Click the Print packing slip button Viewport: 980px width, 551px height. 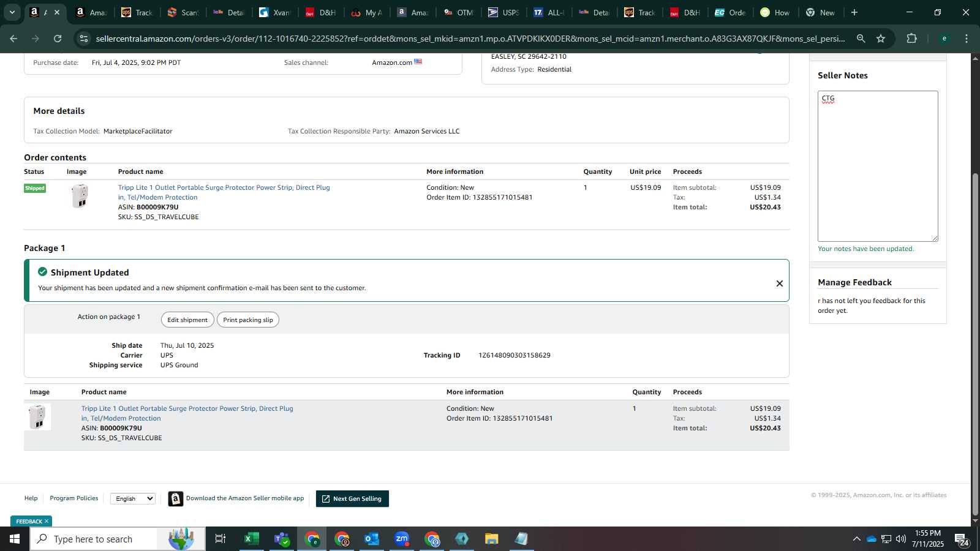coord(248,320)
